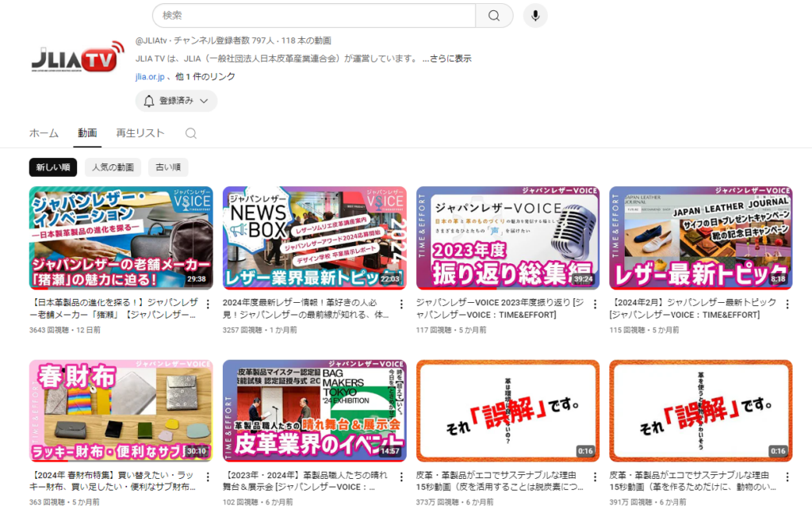Search within channel using tab magnifier

190,133
